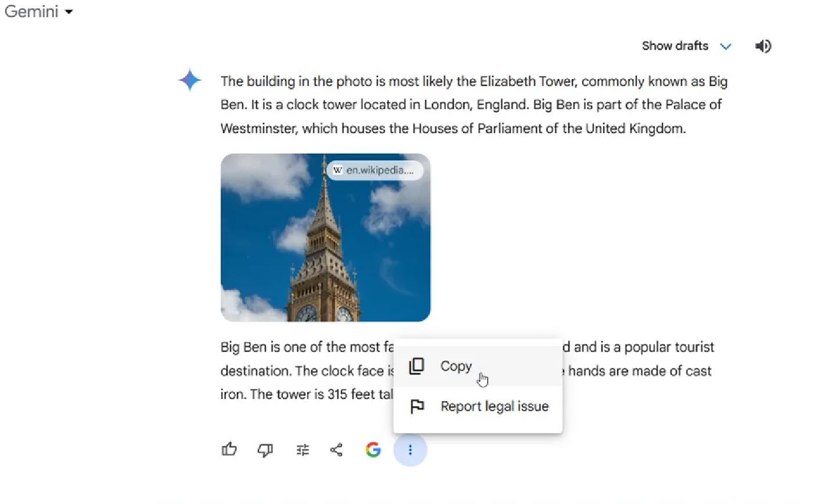Click the share and export icon
Image resolution: width=836 pixels, height=504 pixels.
click(337, 450)
